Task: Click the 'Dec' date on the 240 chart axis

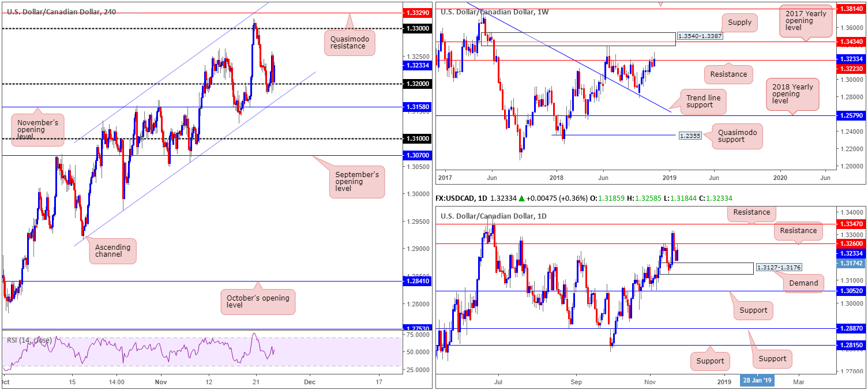Action: [310, 382]
